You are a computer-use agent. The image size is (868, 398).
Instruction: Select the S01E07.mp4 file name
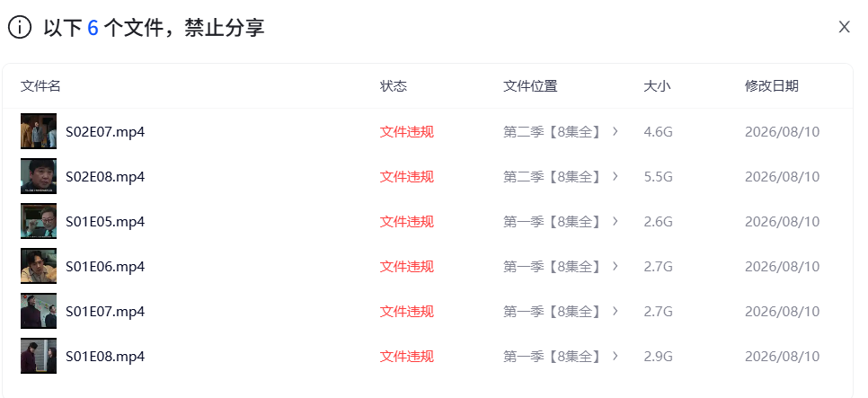click(105, 311)
